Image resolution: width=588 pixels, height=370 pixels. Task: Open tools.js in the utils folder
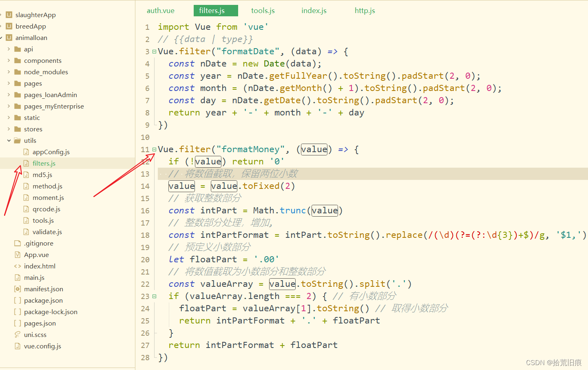point(43,220)
